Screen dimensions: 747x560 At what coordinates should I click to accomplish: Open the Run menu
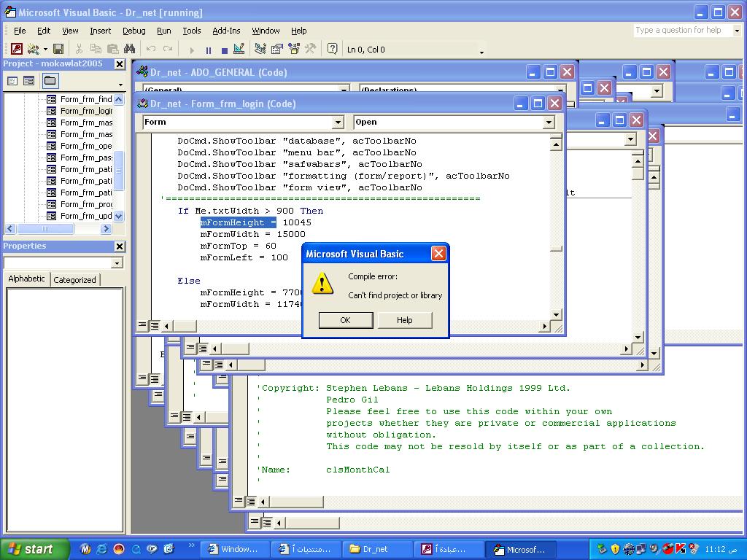click(x=164, y=31)
